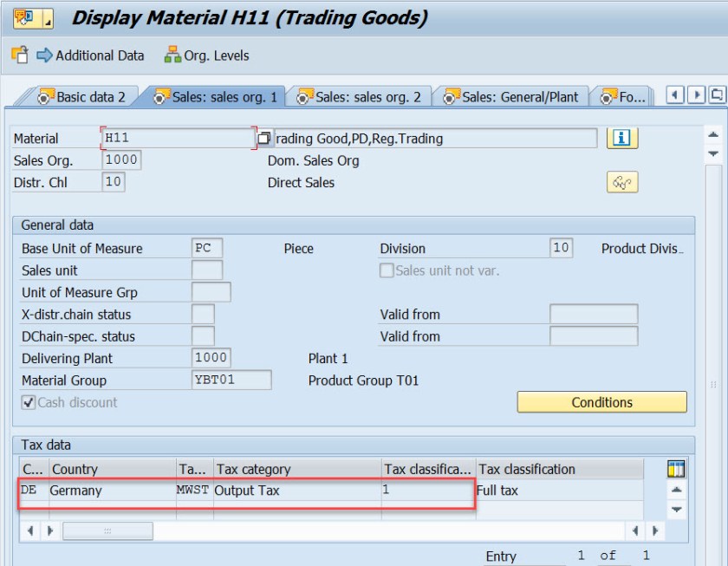Click the material description field
The image size is (728, 566).
click(435, 139)
